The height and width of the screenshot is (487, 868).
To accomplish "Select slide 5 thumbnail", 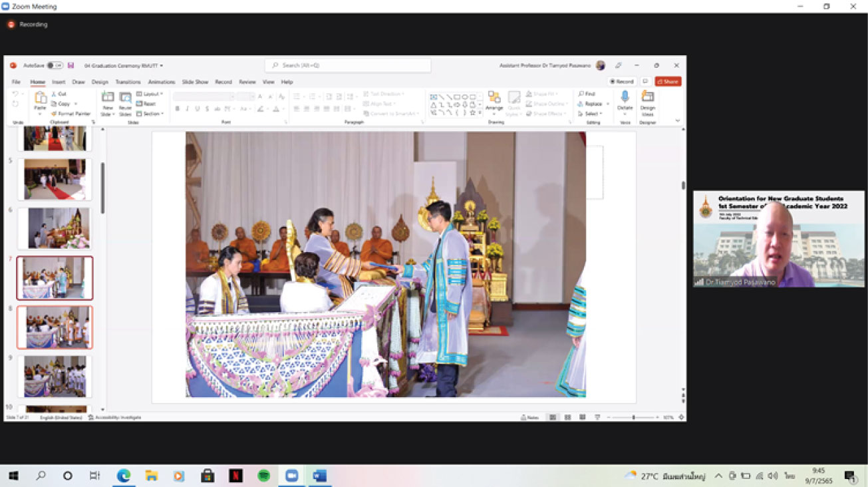I will pos(55,179).
